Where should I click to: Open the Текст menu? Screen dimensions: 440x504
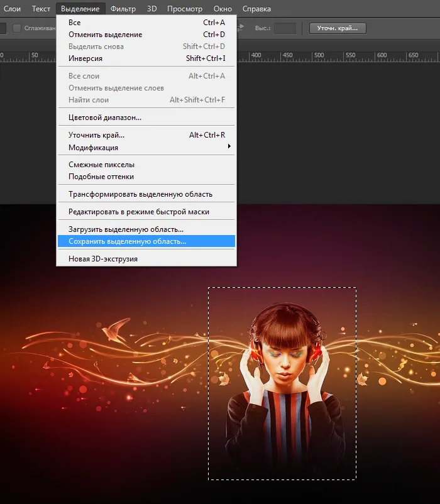[41, 9]
